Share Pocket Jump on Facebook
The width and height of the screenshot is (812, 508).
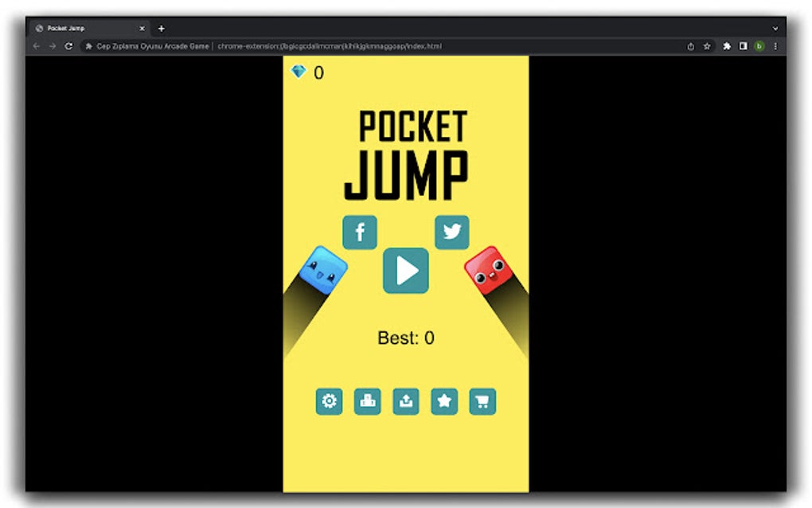coord(359,233)
